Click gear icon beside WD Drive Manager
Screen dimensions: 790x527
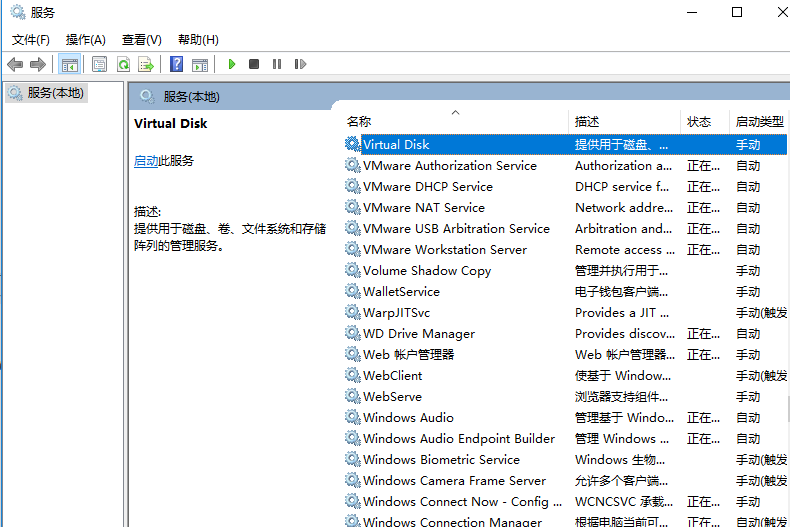[x=352, y=333]
